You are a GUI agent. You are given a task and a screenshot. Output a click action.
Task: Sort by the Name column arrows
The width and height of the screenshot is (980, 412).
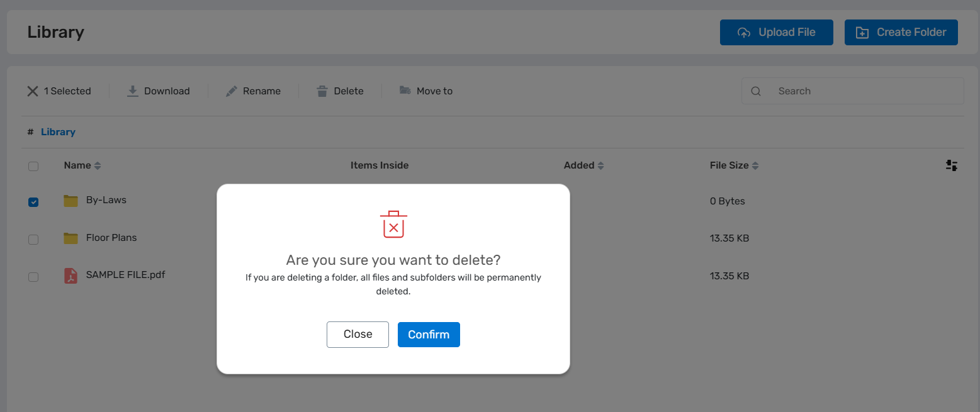tap(98, 166)
